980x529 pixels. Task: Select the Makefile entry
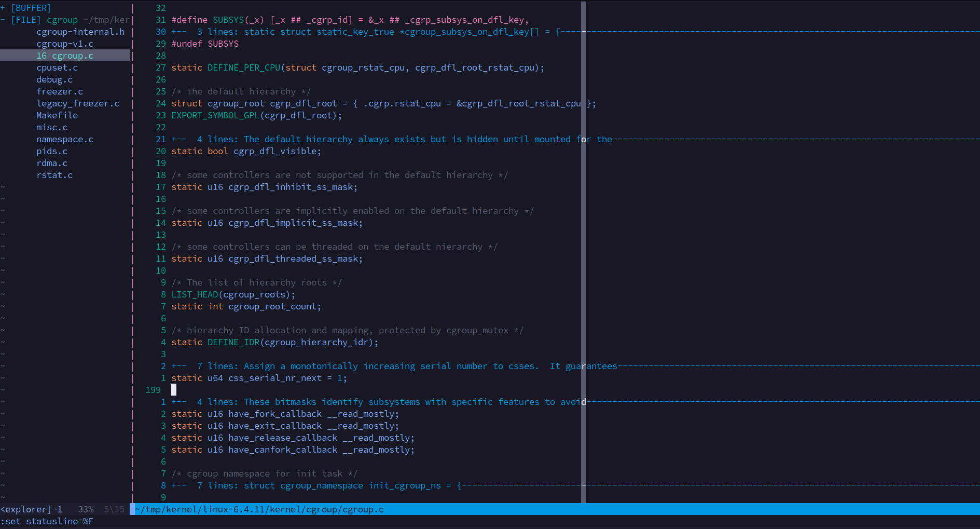tap(57, 115)
